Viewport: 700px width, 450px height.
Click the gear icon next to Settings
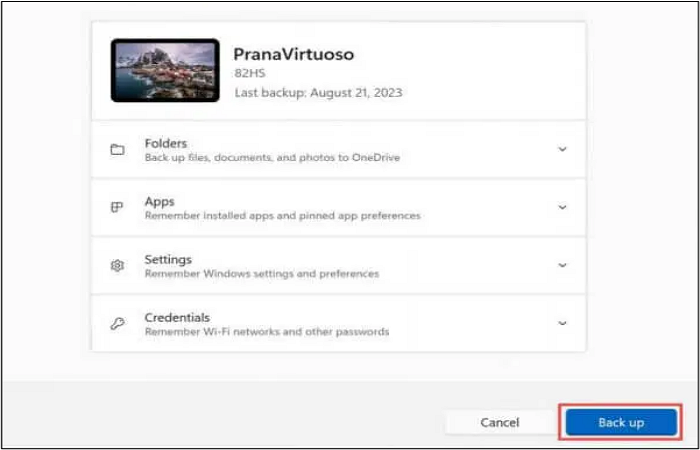117,266
